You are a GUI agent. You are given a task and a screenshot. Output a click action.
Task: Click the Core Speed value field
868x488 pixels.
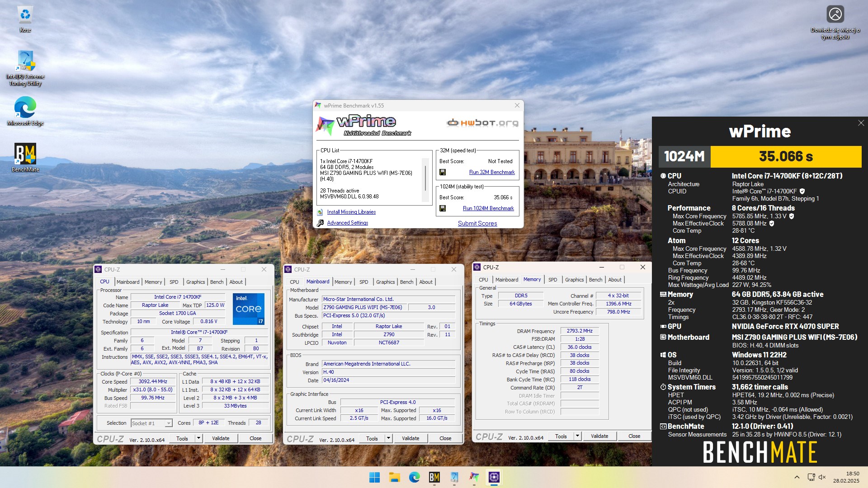click(x=153, y=381)
